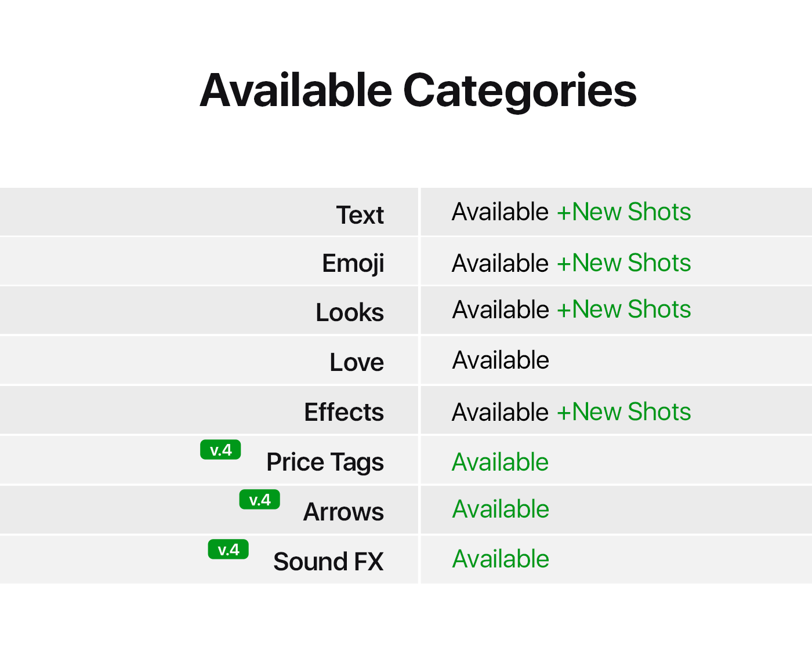The height and width of the screenshot is (648, 812).
Task: Click the v.4 badge beside Arrows
Action: (x=260, y=500)
